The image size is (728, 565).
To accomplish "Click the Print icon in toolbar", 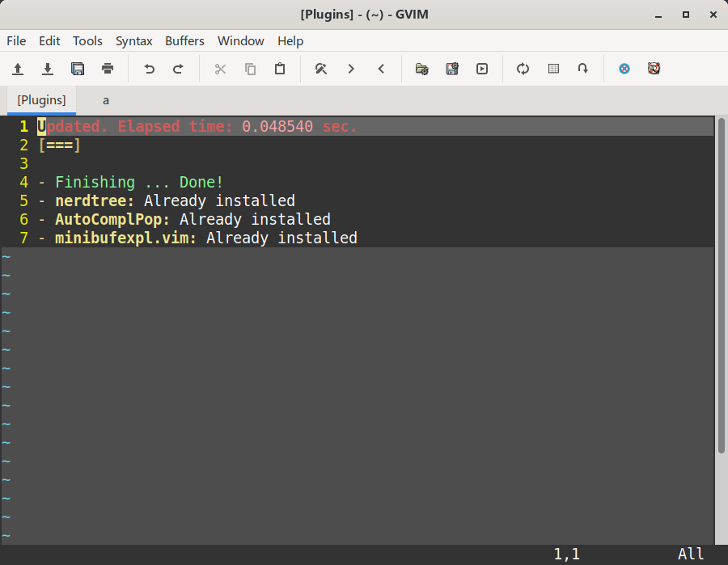I will 108,70.
